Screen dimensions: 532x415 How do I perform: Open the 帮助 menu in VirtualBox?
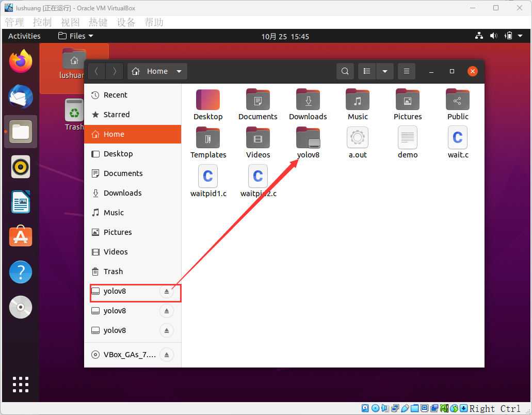[x=154, y=22]
